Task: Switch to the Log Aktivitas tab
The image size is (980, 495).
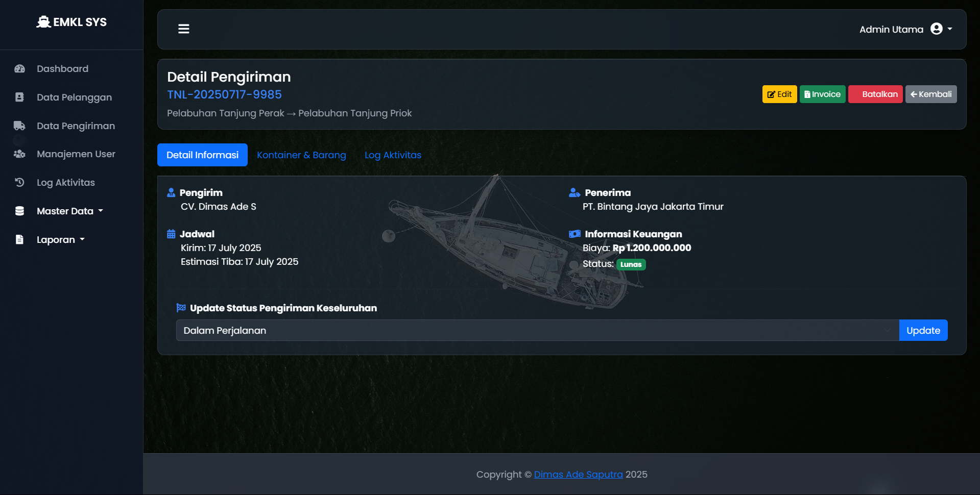Action: pos(393,155)
